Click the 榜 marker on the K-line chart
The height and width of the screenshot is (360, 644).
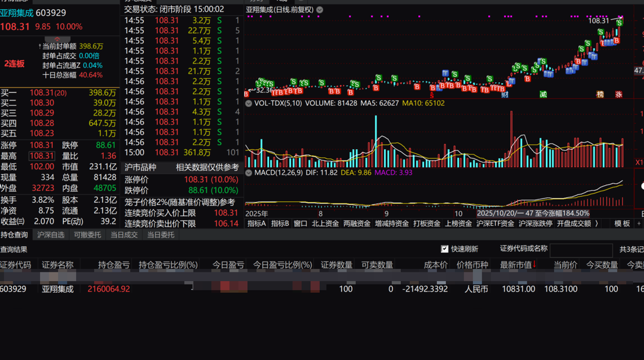coord(600,95)
